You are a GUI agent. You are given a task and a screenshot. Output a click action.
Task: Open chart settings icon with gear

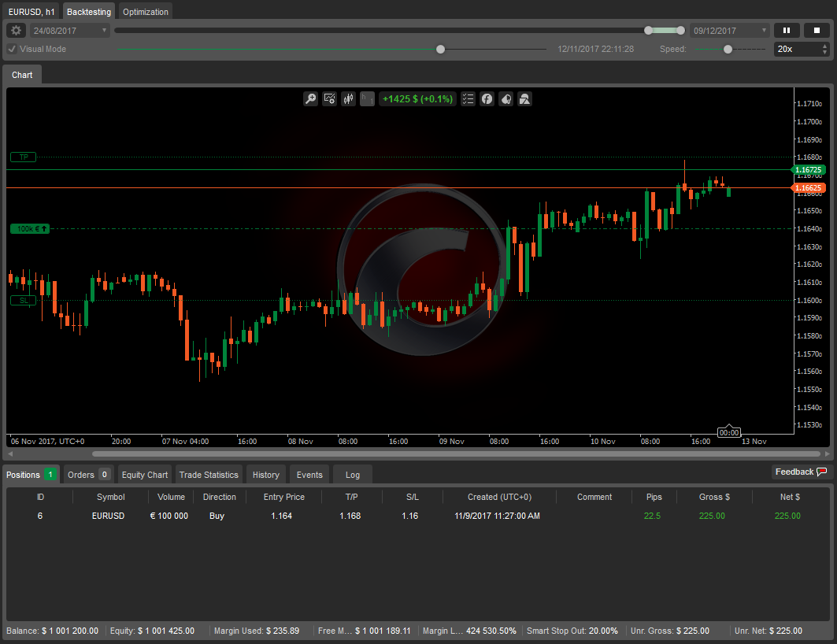click(x=329, y=98)
